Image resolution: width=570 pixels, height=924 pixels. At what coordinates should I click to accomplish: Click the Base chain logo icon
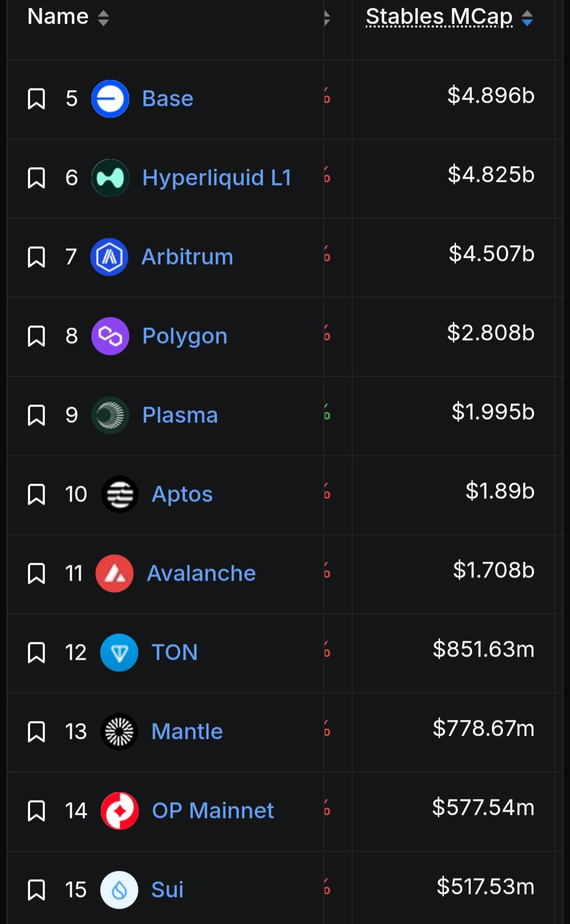click(x=110, y=99)
